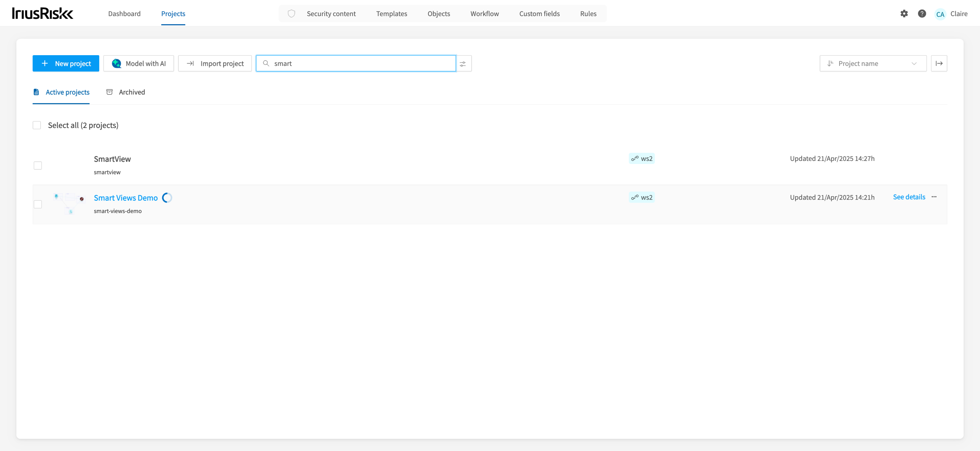This screenshot has width=980, height=451.
Task: Click the Smart Views Demo diagram thumbnail
Action: pos(70,203)
